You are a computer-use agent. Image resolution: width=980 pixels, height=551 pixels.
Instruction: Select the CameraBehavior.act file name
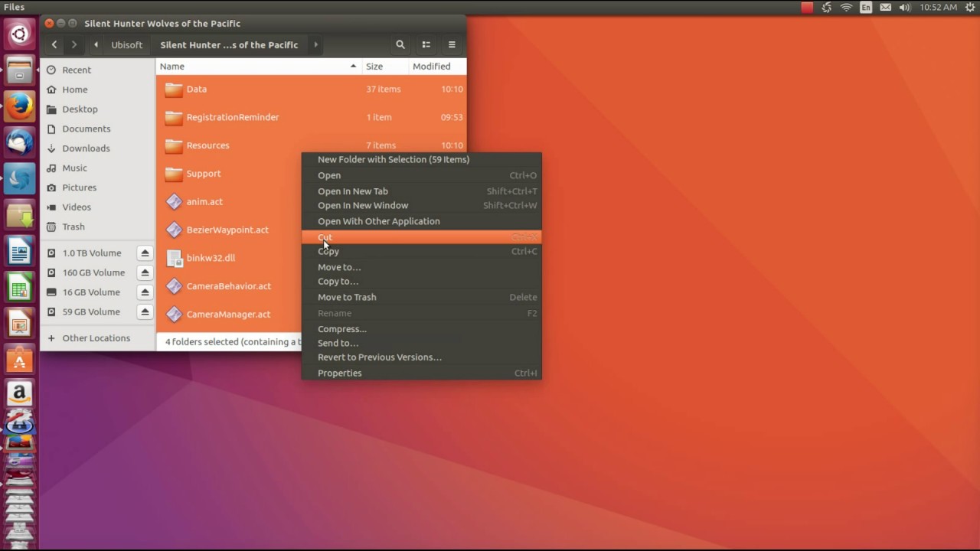coord(229,286)
